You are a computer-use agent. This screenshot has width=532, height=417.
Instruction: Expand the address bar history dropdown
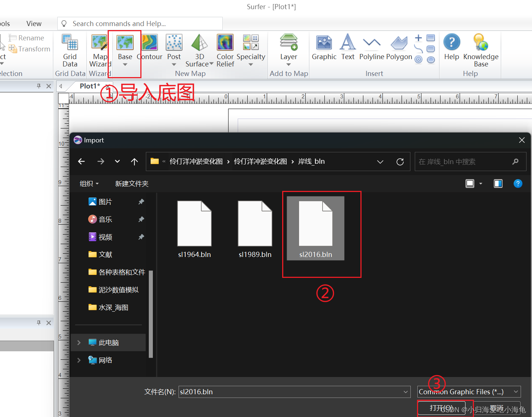click(x=380, y=162)
